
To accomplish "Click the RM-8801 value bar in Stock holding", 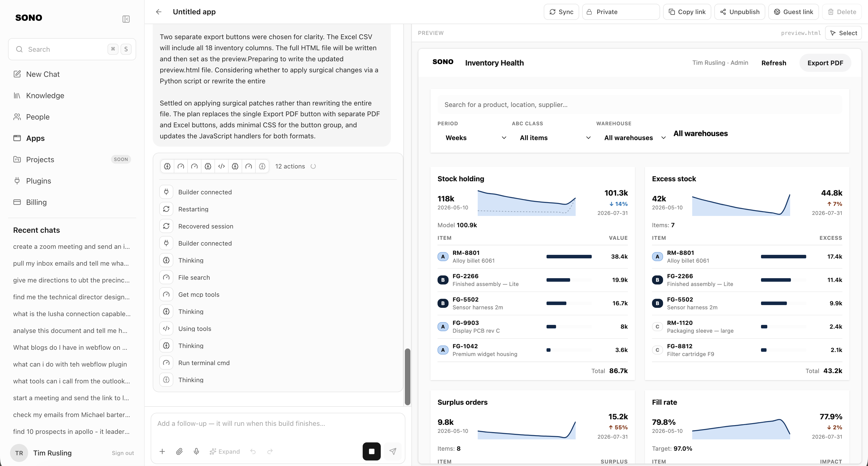I will point(569,256).
